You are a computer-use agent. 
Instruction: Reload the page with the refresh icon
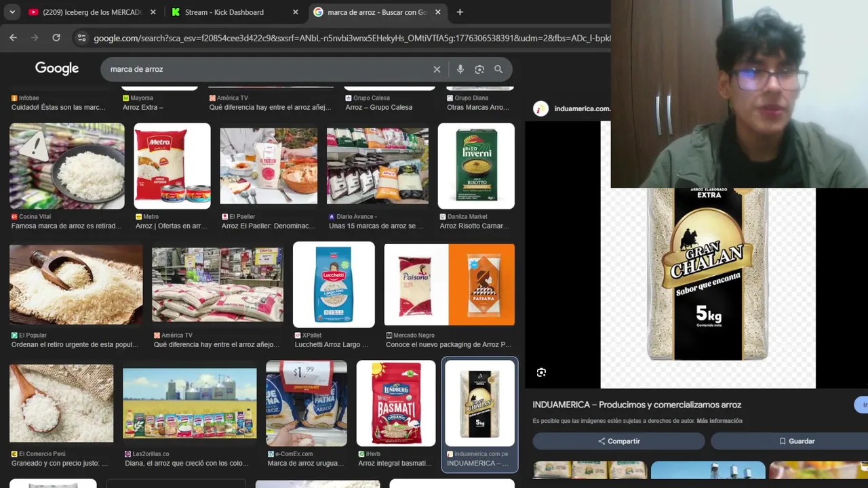coord(56,38)
